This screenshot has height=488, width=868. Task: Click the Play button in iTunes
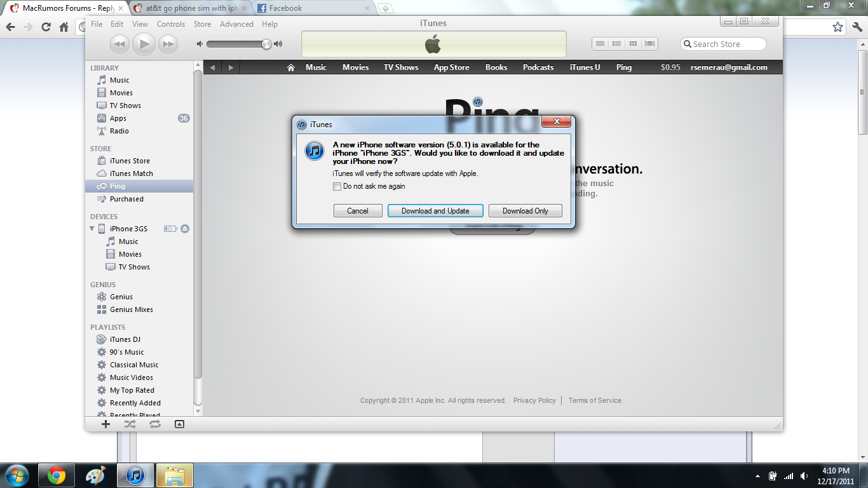click(x=144, y=44)
